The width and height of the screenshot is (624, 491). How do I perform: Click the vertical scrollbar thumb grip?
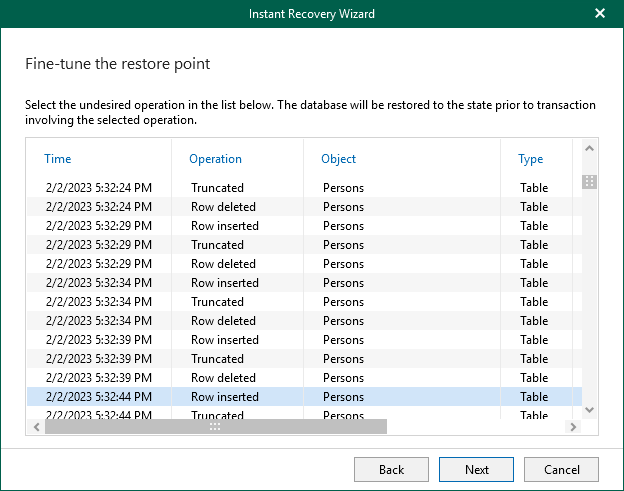point(589,182)
